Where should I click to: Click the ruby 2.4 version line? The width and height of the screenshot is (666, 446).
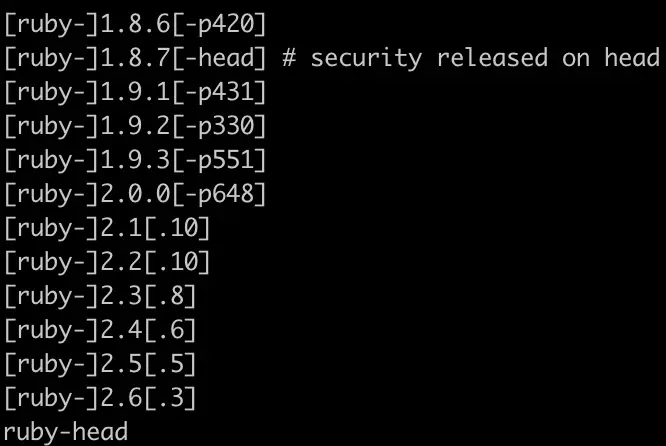point(100,330)
